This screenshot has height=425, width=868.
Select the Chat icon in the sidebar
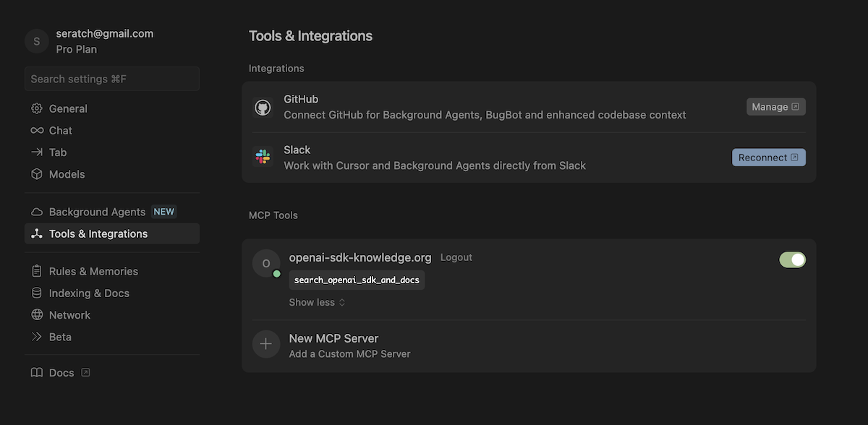(x=37, y=130)
